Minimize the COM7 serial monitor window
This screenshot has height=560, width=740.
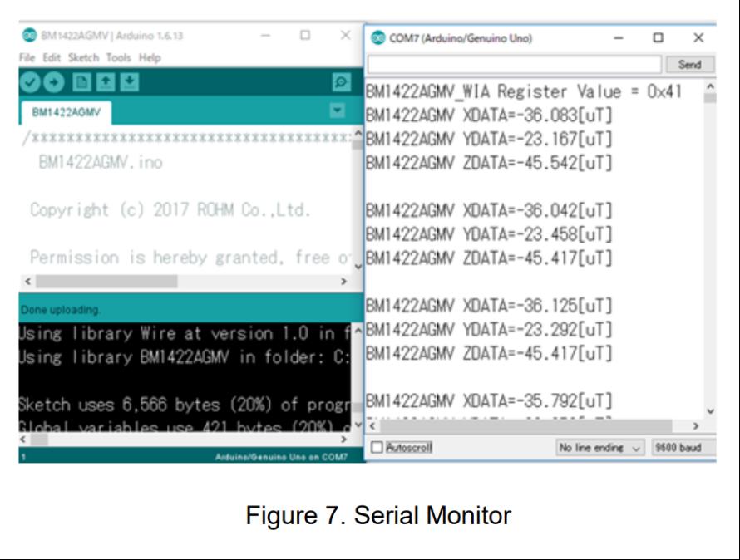point(619,37)
